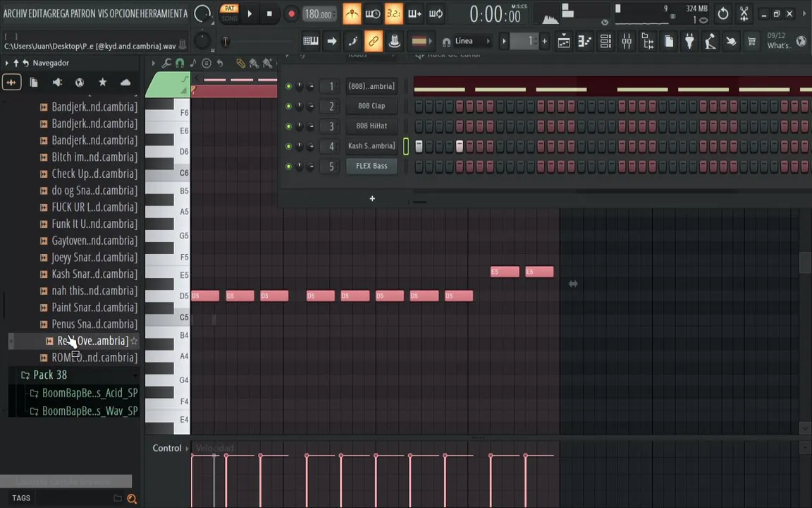Open the HERRAMIENTA menu
This screenshot has height=508, width=812.
tap(162, 13)
